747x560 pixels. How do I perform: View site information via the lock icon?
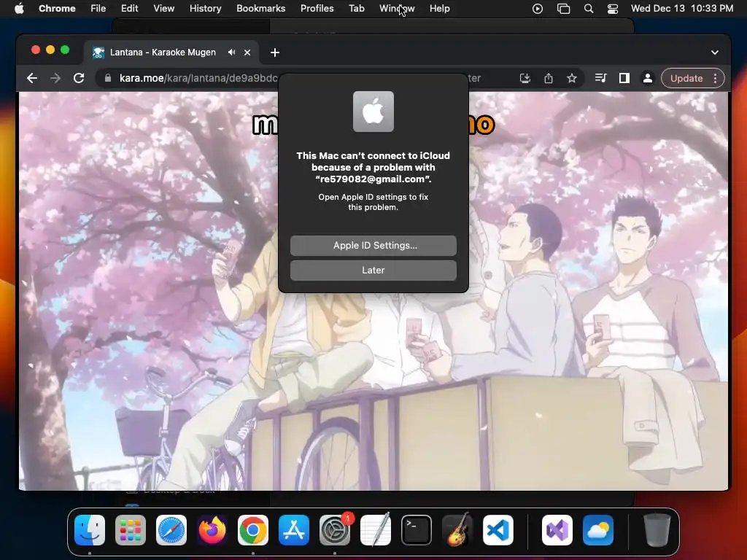[x=108, y=78]
